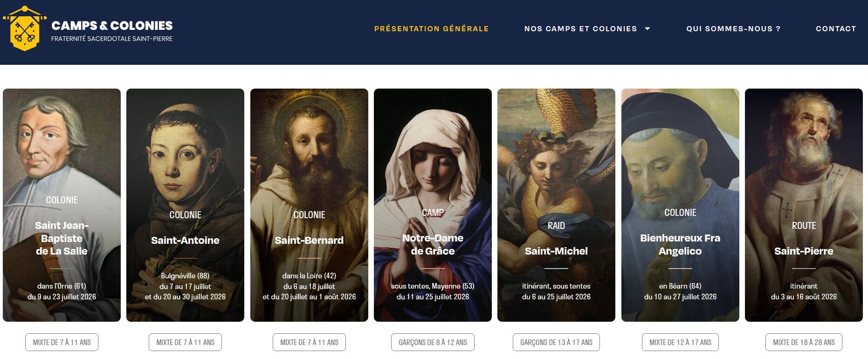Click the Garçons de 13 à 17 ans button

point(556,342)
